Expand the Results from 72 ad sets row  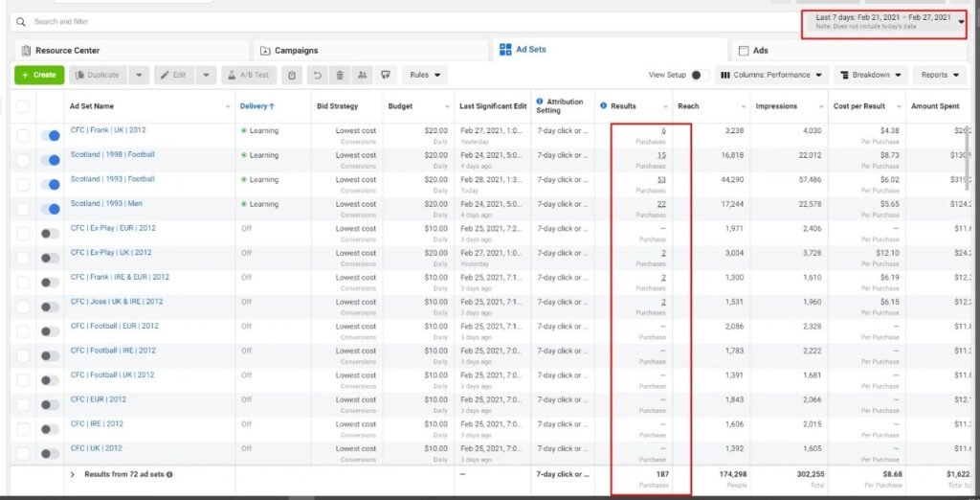tap(73, 474)
